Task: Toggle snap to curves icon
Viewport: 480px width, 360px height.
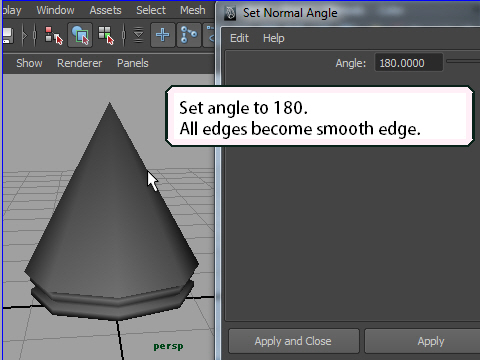Action: pos(189,35)
